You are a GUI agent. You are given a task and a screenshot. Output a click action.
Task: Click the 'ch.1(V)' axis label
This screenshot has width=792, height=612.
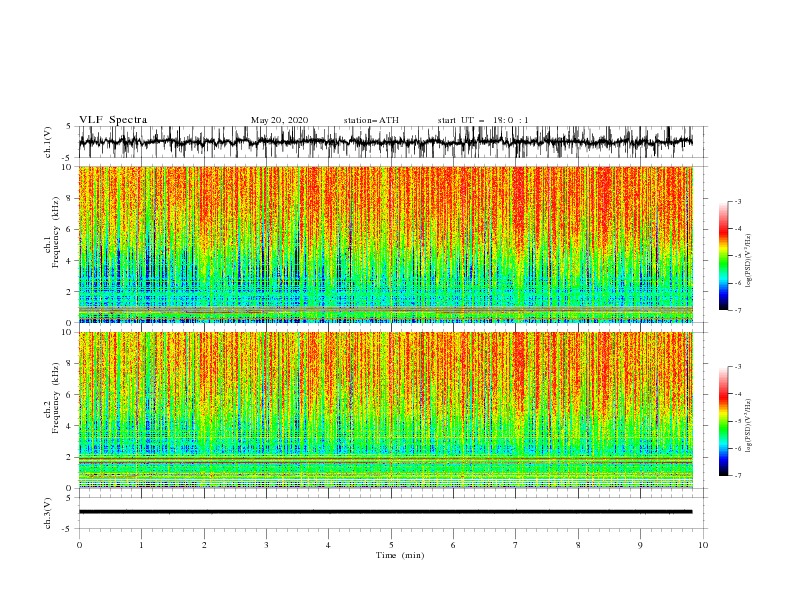(48, 142)
